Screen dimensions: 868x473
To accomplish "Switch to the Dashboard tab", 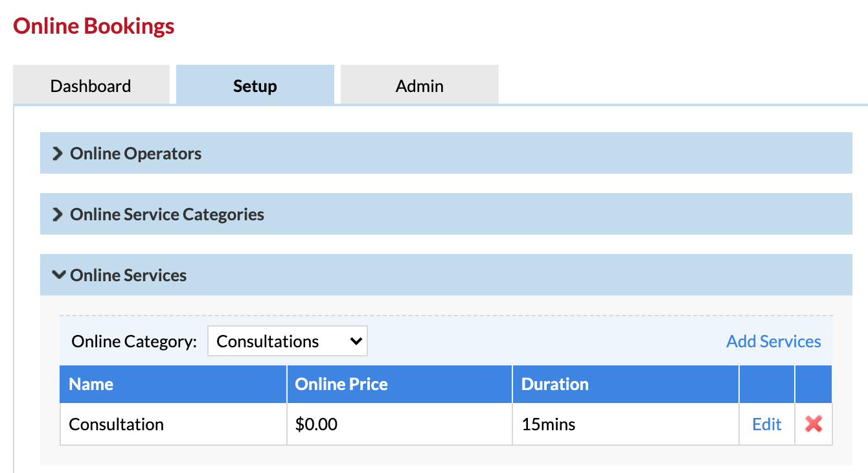I will point(91,86).
